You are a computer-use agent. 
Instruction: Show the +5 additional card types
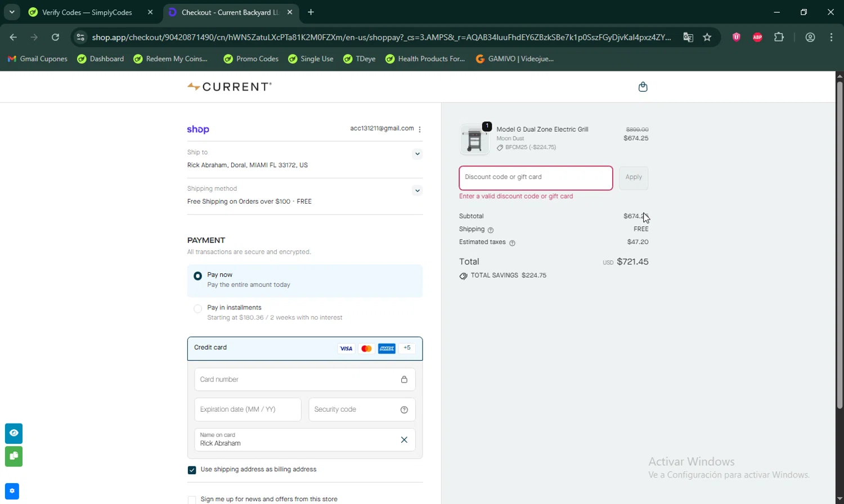[407, 348]
